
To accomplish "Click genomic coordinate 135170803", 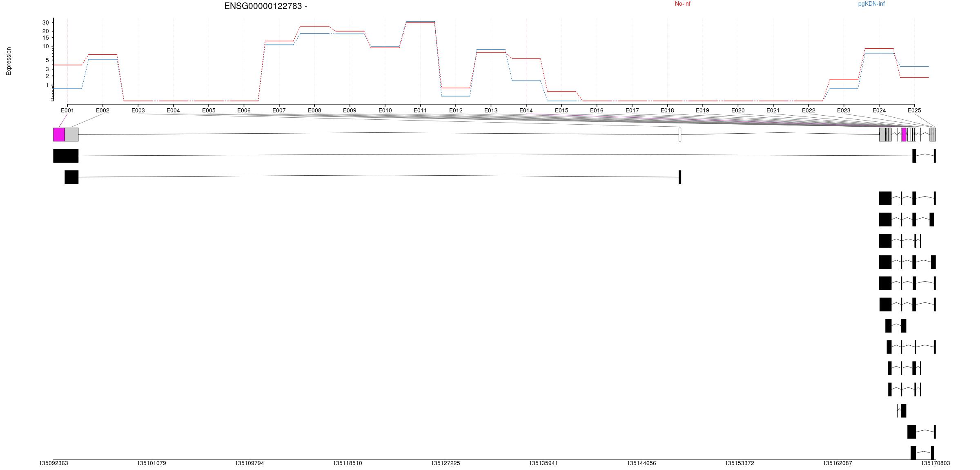I will [x=935, y=463].
